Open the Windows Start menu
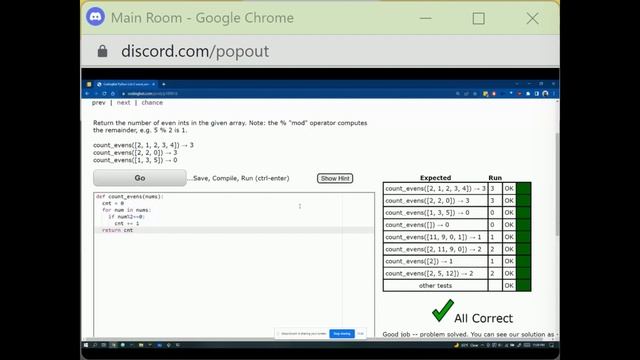This screenshot has width=640, height=360. (86, 345)
